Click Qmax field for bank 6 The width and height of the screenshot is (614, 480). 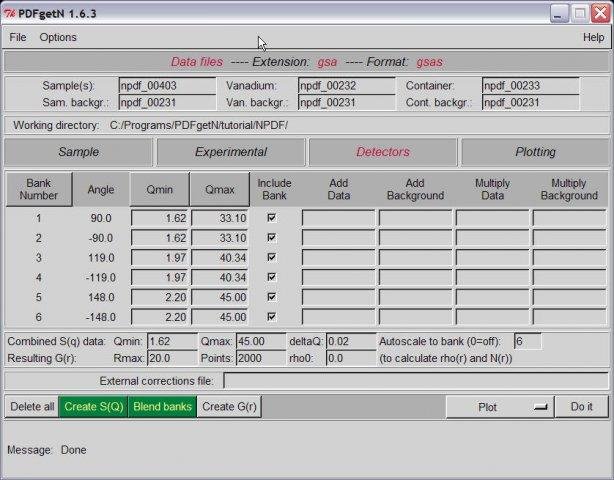220,317
